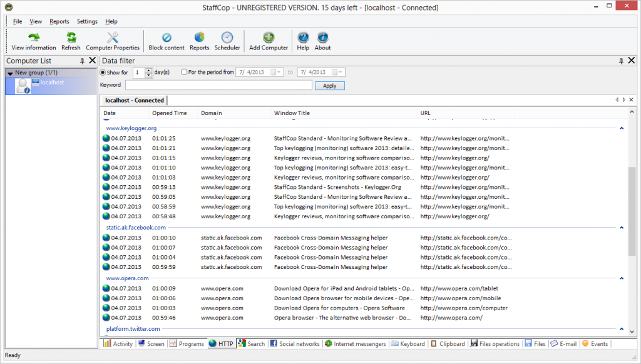Open the Scheduler tool
Image resolution: width=641 pixels, height=364 pixels.
pyautogui.click(x=227, y=38)
